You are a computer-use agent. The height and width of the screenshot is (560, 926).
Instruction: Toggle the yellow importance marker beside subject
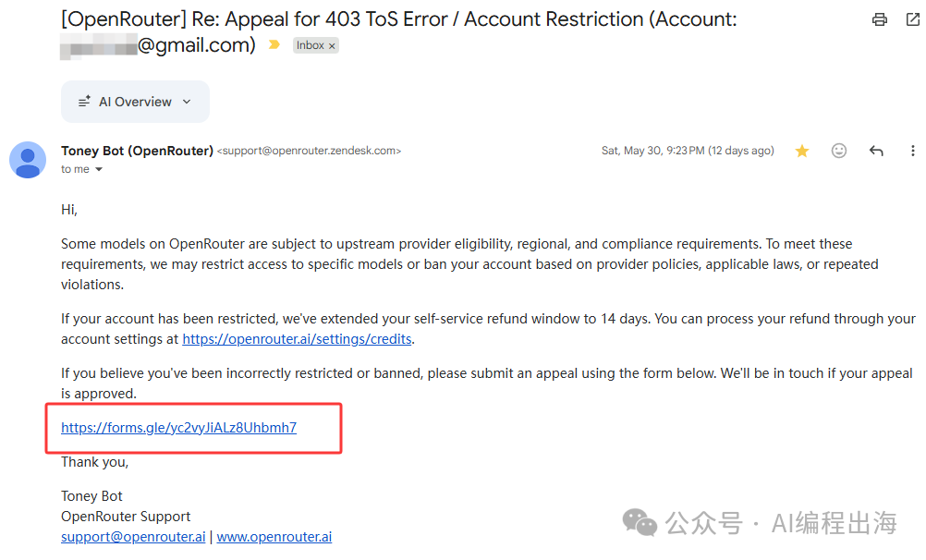(274, 44)
